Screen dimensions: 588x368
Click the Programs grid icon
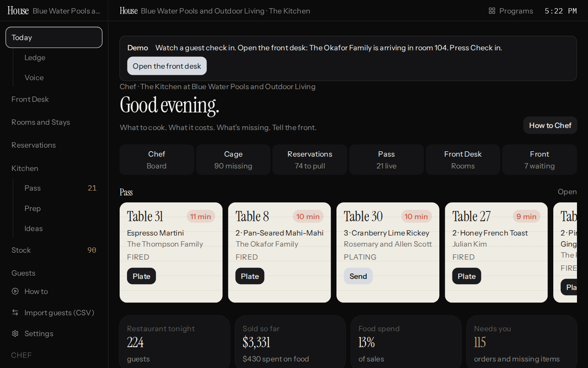tap(492, 11)
